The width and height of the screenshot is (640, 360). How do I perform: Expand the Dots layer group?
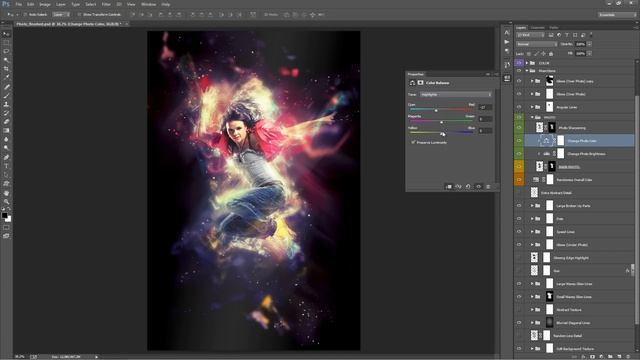pos(532,219)
